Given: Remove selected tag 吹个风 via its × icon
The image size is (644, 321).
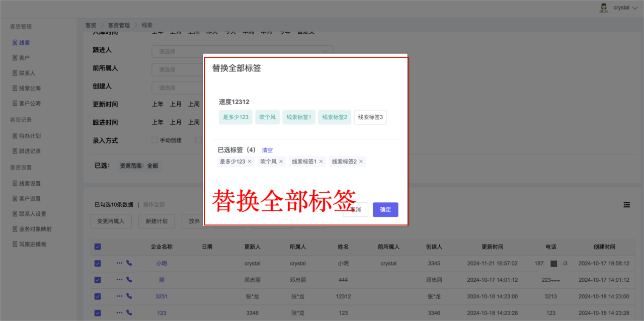Looking at the screenshot, I should pos(281,162).
